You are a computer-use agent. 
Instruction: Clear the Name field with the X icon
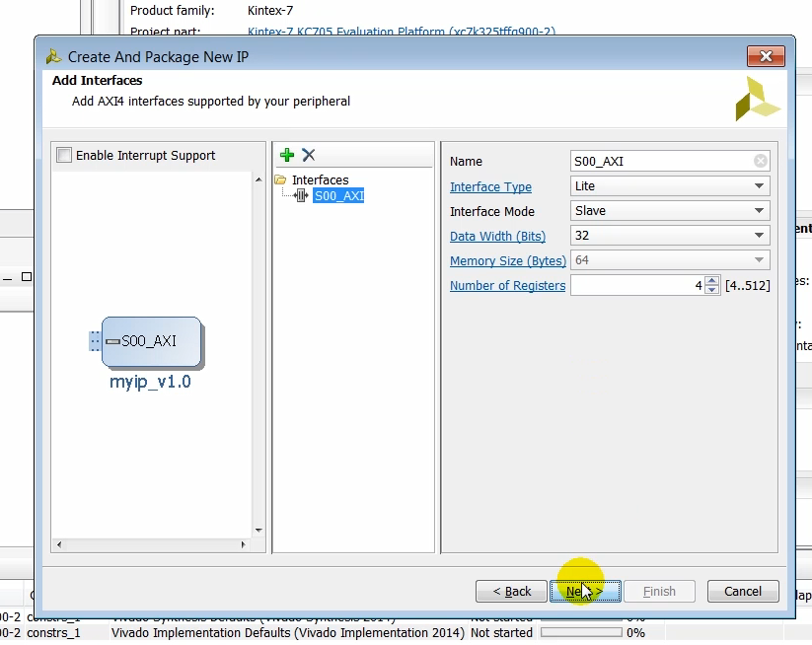pyautogui.click(x=760, y=162)
